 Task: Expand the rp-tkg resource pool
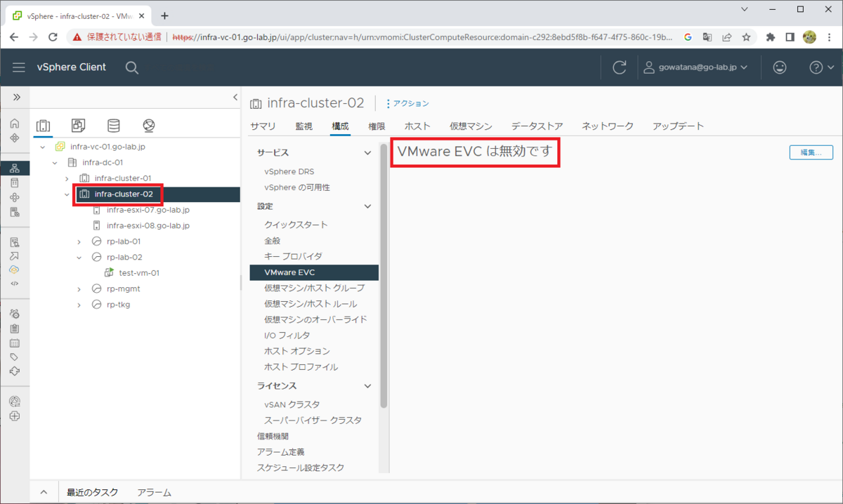pyautogui.click(x=79, y=305)
